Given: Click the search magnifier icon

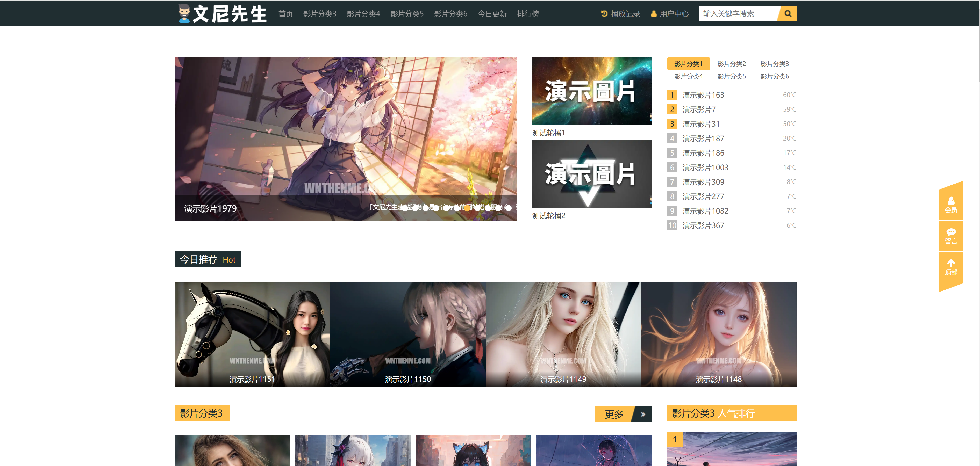Looking at the screenshot, I should [788, 14].
